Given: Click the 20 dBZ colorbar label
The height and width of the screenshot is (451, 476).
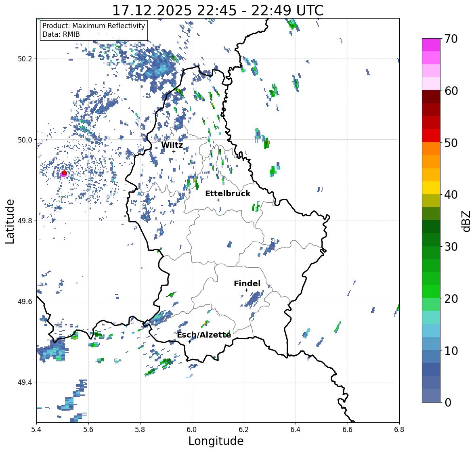Looking at the screenshot, I should click(451, 299).
